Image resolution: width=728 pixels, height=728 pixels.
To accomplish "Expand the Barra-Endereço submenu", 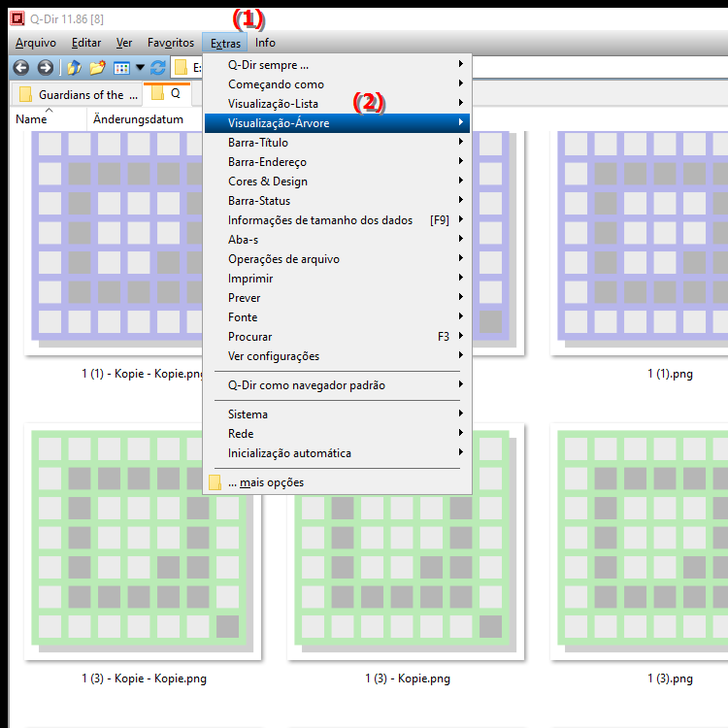I will click(x=337, y=162).
